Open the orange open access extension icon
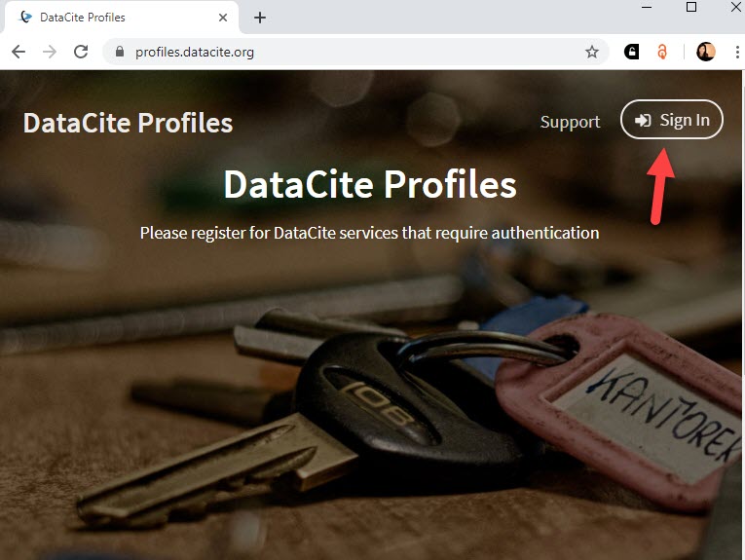 click(662, 52)
